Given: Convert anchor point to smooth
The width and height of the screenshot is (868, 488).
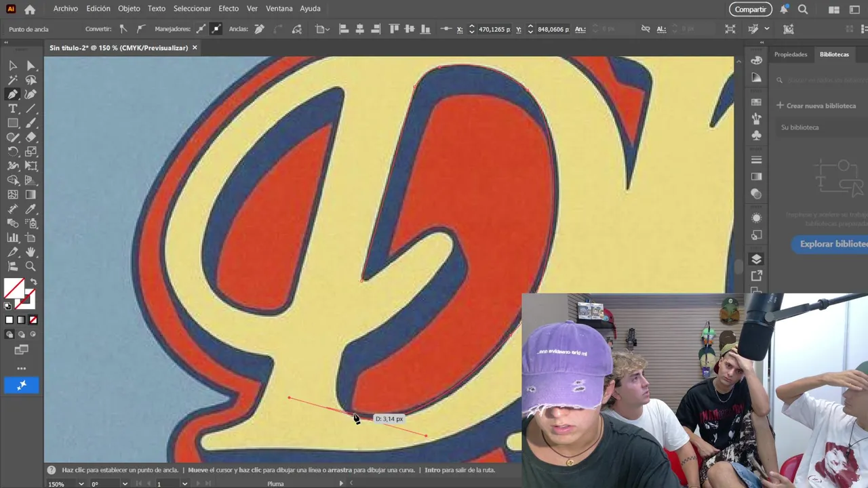Looking at the screenshot, I should [x=140, y=29].
